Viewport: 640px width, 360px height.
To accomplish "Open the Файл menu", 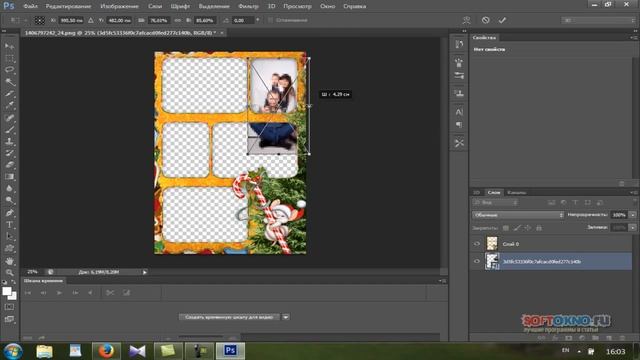I will click(31, 6).
